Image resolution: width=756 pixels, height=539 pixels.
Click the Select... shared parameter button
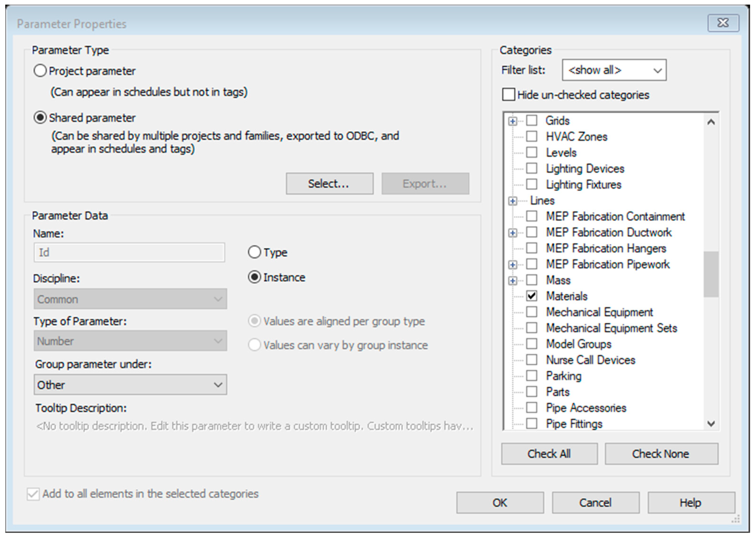(x=329, y=183)
